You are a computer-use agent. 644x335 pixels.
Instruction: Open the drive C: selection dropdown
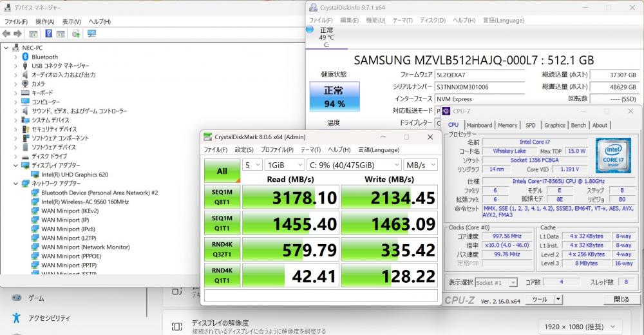click(x=353, y=165)
